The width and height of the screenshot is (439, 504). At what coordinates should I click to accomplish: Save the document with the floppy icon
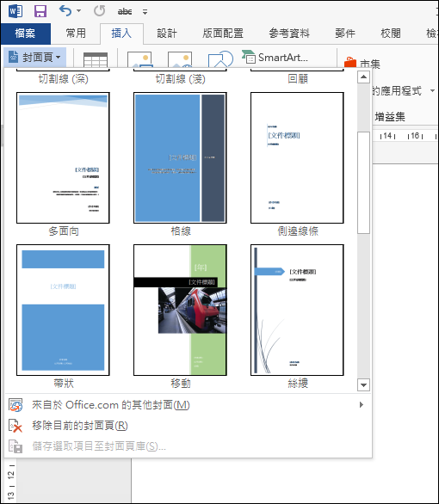click(x=40, y=11)
